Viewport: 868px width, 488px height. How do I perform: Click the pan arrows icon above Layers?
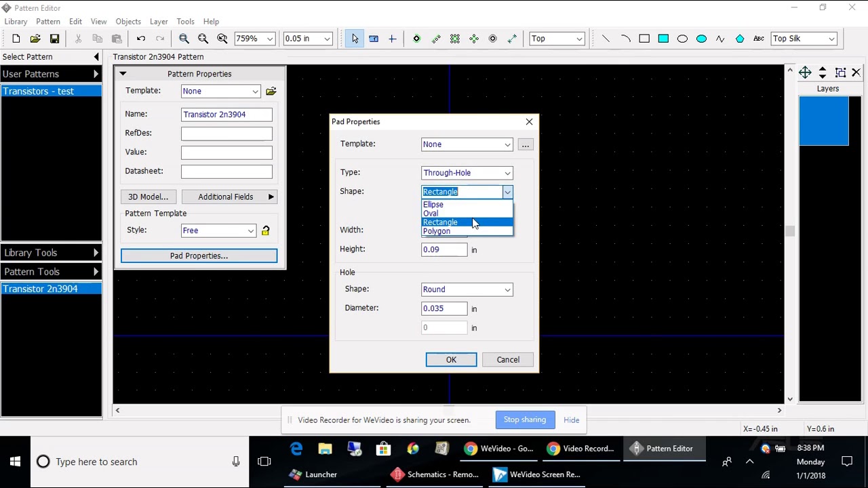click(x=805, y=73)
